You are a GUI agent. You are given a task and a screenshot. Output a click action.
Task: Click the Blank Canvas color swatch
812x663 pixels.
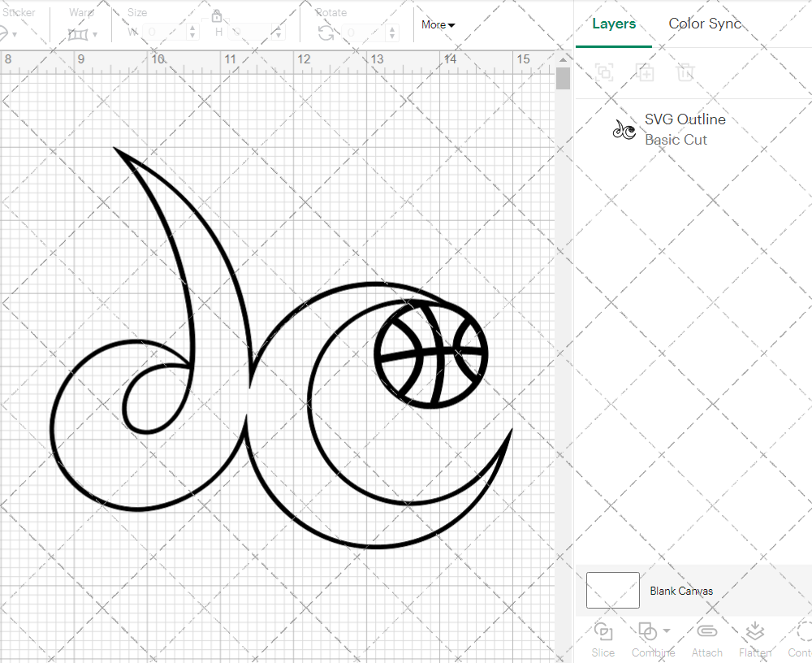point(612,591)
